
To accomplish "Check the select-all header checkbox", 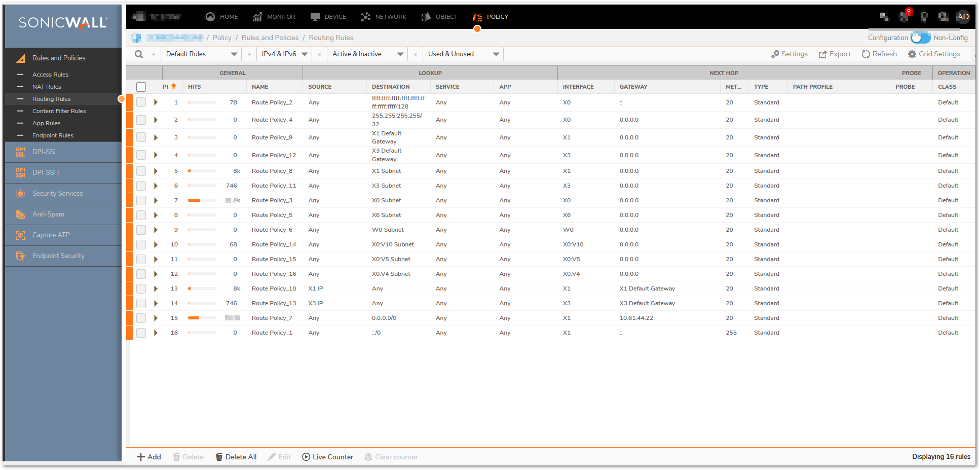I will tap(141, 87).
